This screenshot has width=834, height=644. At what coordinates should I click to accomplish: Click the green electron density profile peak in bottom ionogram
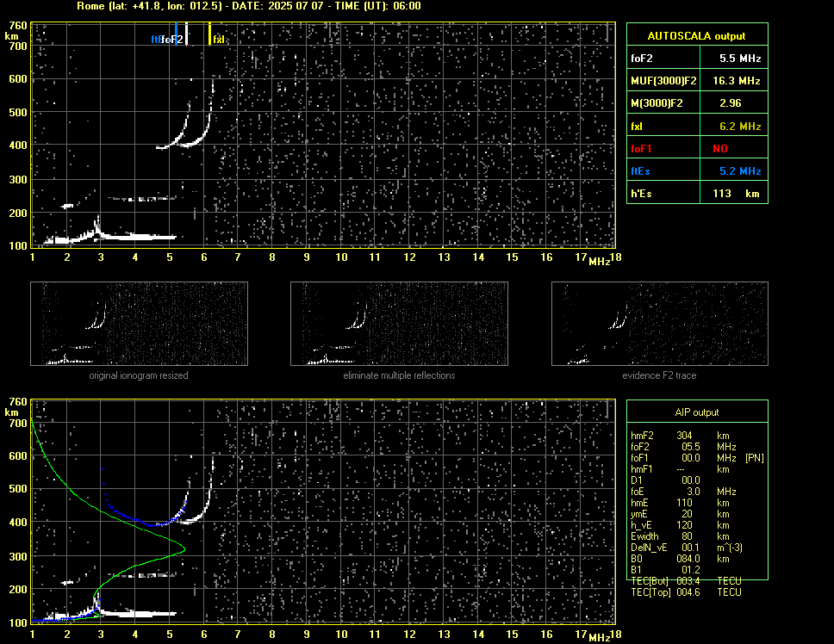click(183, 548)
